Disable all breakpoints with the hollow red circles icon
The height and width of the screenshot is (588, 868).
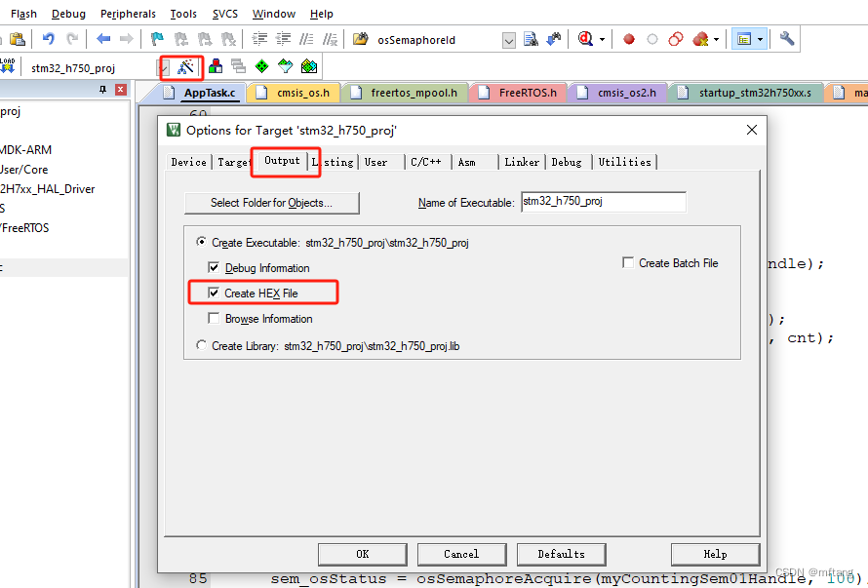(676, 39)
